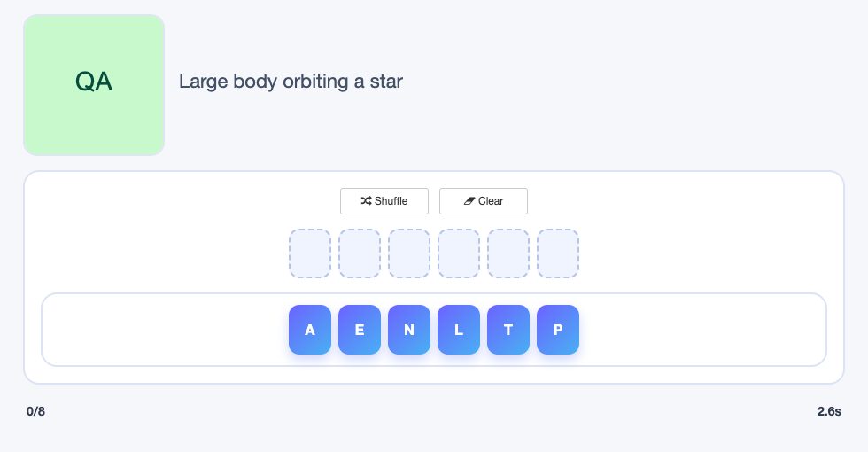This screenshot has height=452, width=868.
Task: Click the first empty answer slot
Action: pos(310,253)
